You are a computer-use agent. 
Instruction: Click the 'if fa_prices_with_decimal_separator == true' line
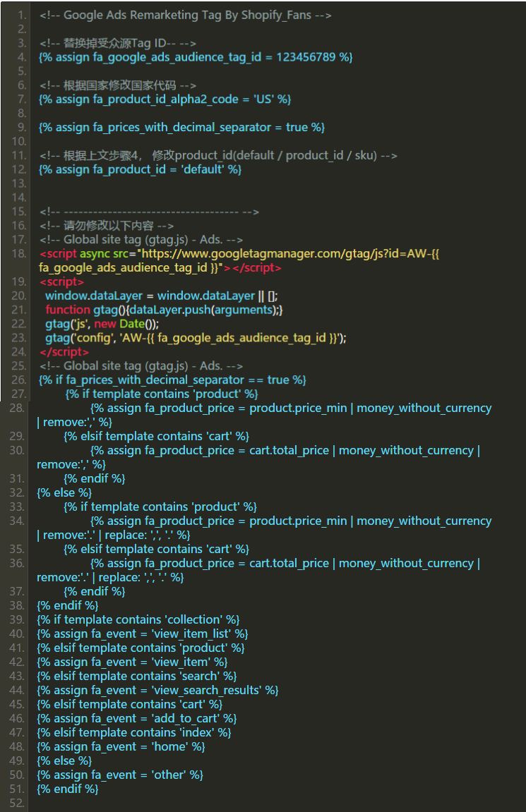172,380
